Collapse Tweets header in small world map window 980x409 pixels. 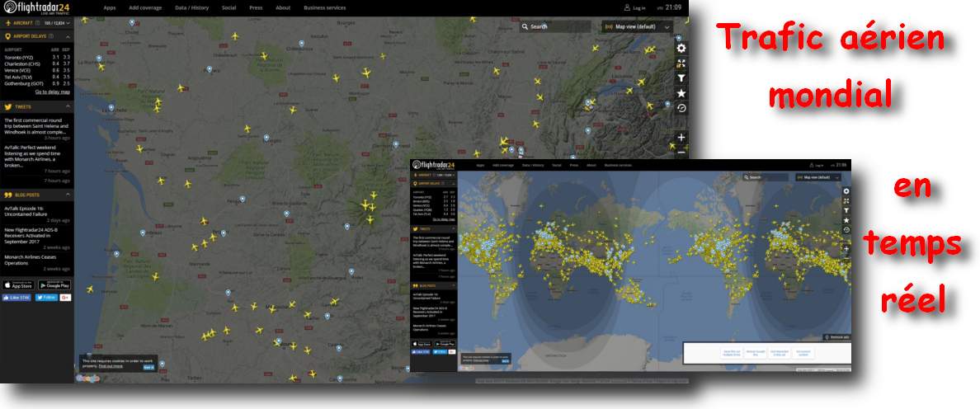click(x=454, y=228)
